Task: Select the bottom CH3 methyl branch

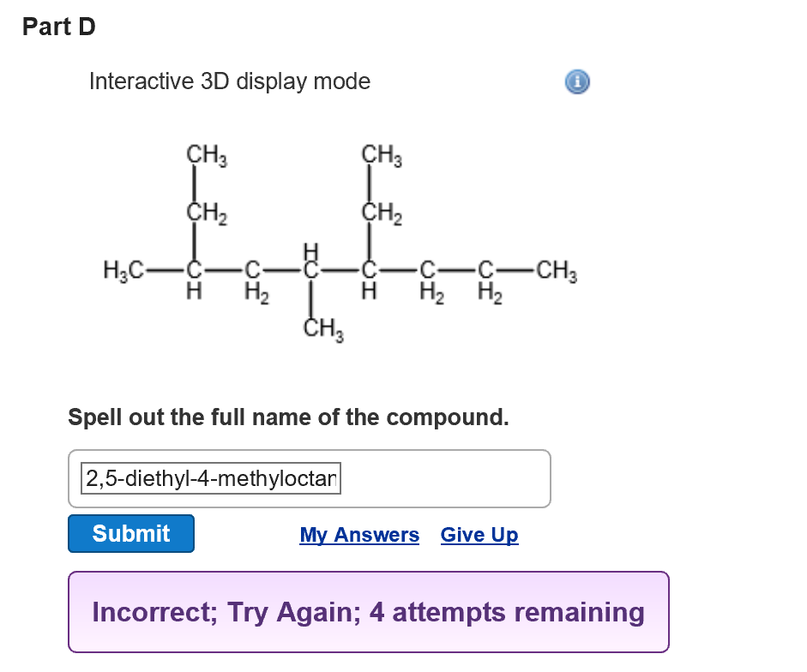Action: click(x=323, y=329)
